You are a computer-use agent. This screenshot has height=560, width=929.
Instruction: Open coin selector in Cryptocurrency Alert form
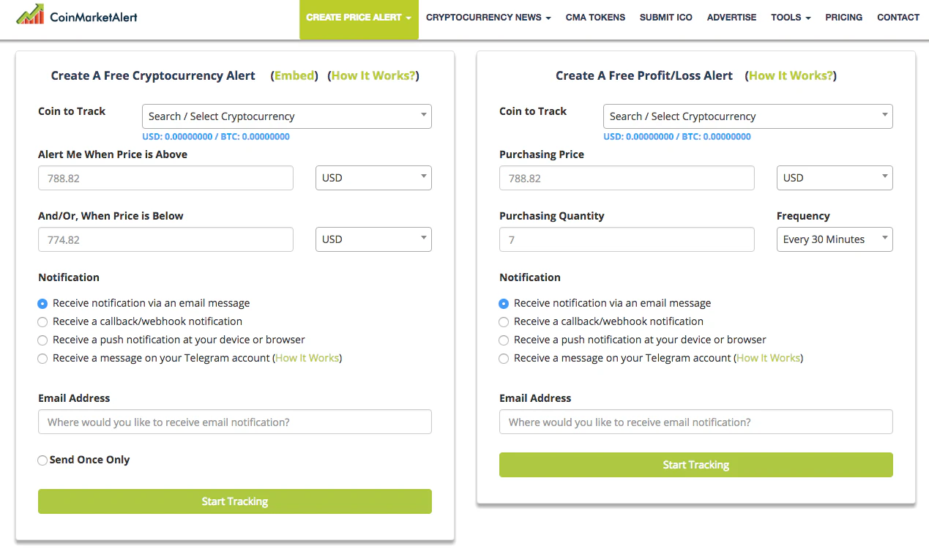(x=286, y=116)
